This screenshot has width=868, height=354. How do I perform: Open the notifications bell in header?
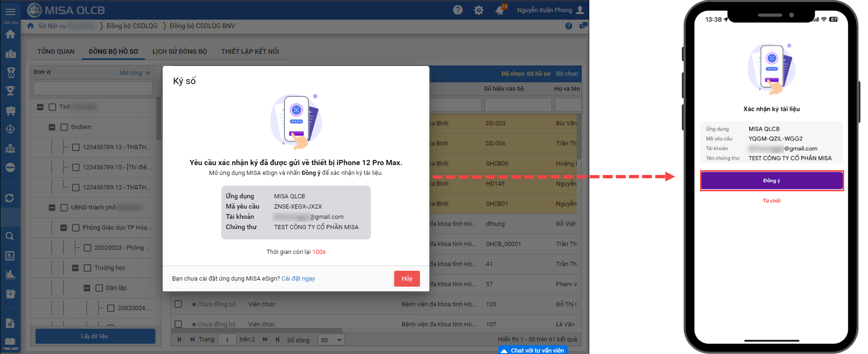(x=500, y=10)
